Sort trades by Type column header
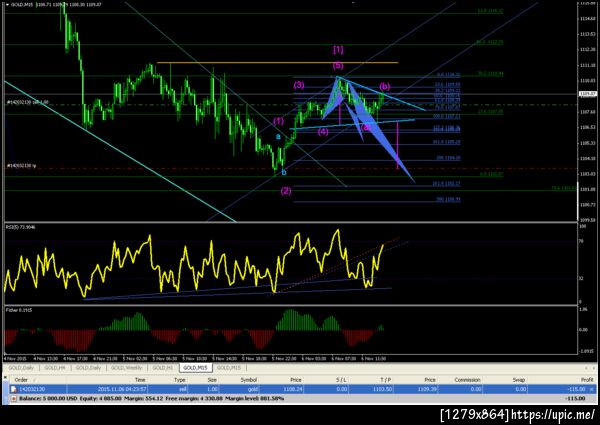The image size is (600, 425). 179,380
